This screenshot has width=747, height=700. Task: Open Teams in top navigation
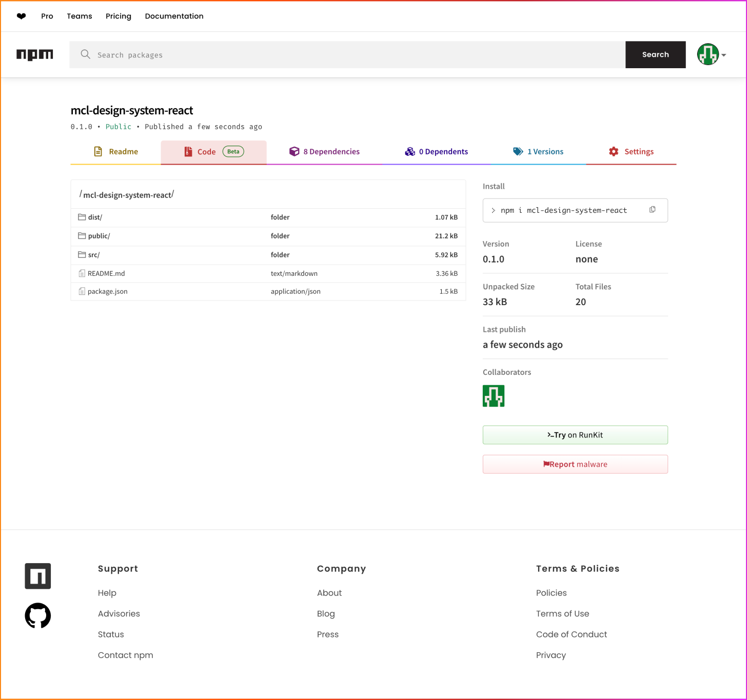click(x=80, y=16)
